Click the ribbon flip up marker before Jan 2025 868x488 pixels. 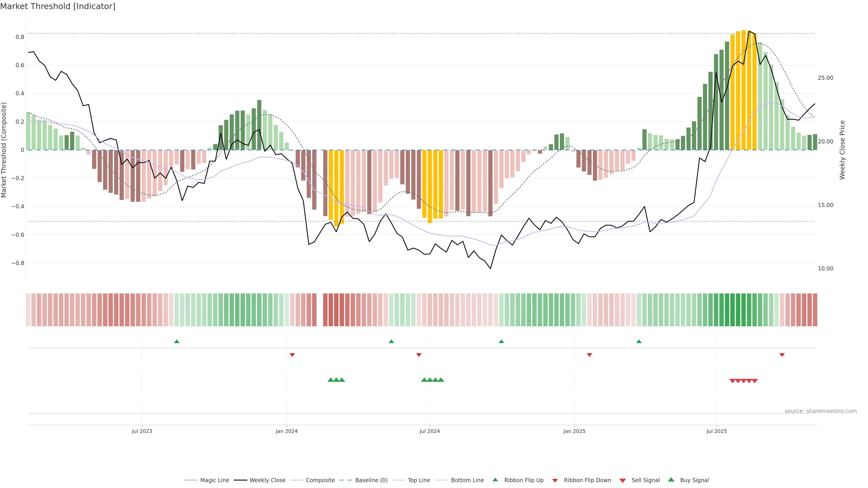(501, 342)
